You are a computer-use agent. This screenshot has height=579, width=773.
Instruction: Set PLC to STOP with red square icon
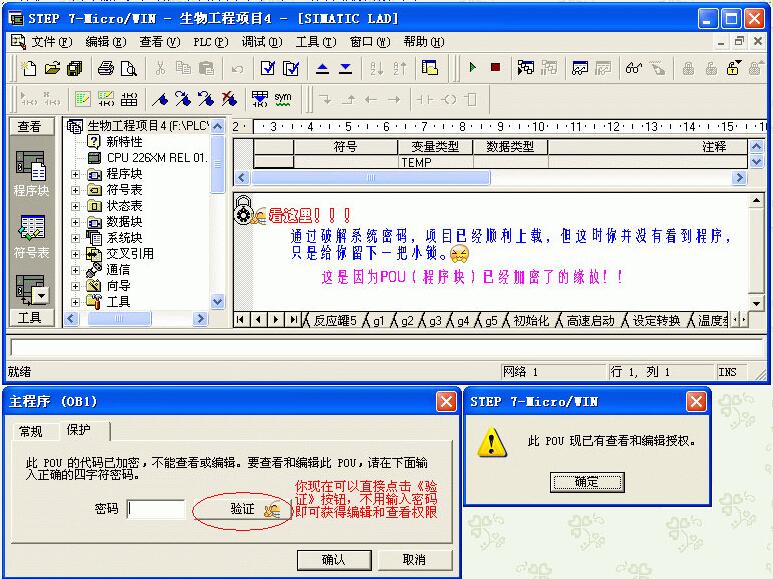[x=495, y=67]
